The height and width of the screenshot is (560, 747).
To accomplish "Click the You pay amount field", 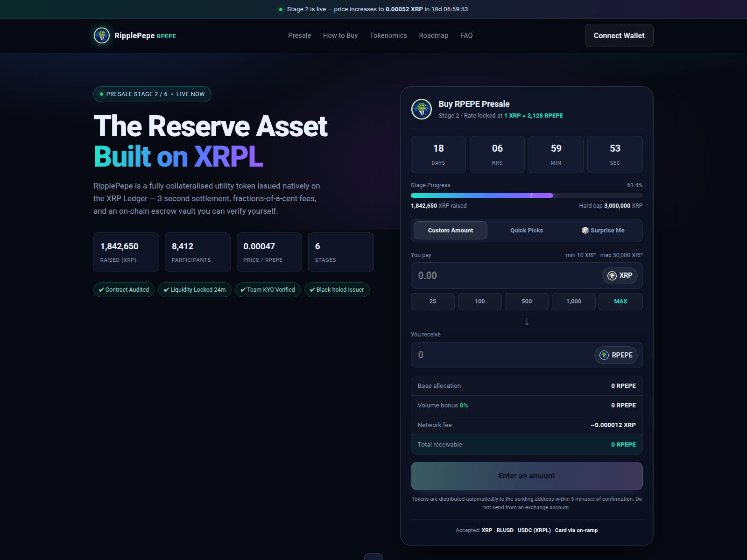I will (x=527, y=276).
